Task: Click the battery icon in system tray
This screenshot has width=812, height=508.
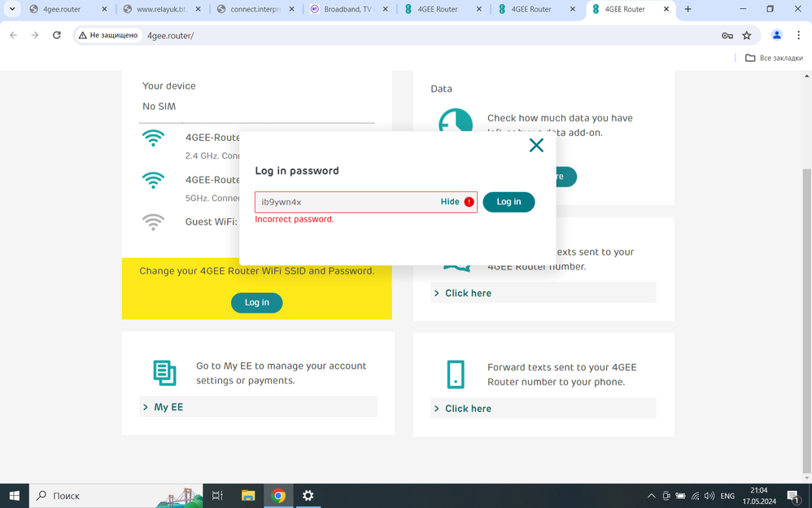Action: click(x=680, y=496)
